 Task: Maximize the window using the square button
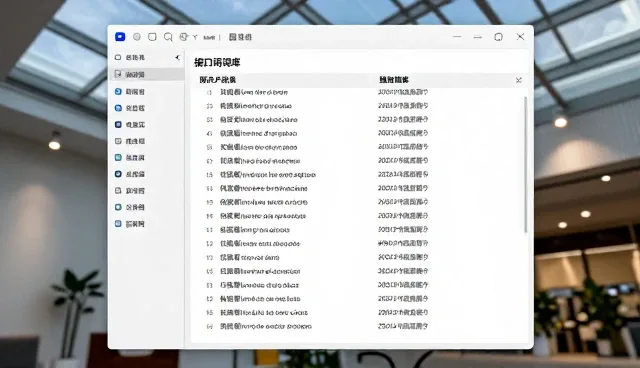[x=498, y=37]
